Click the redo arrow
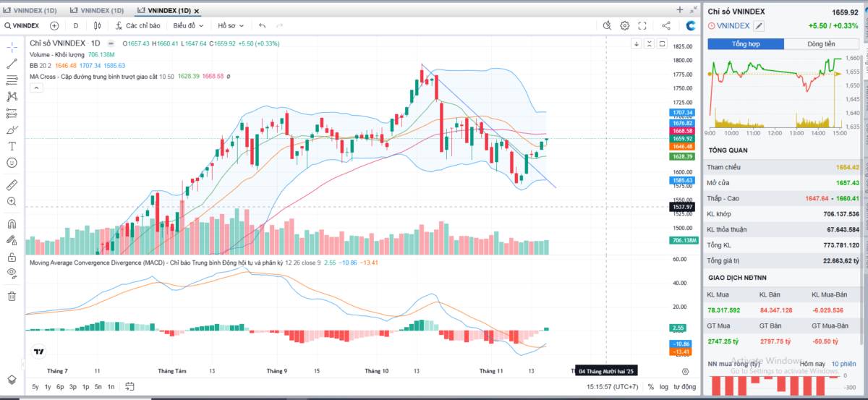868x400 pixels. pyautogui.click(x=279, y=25)
